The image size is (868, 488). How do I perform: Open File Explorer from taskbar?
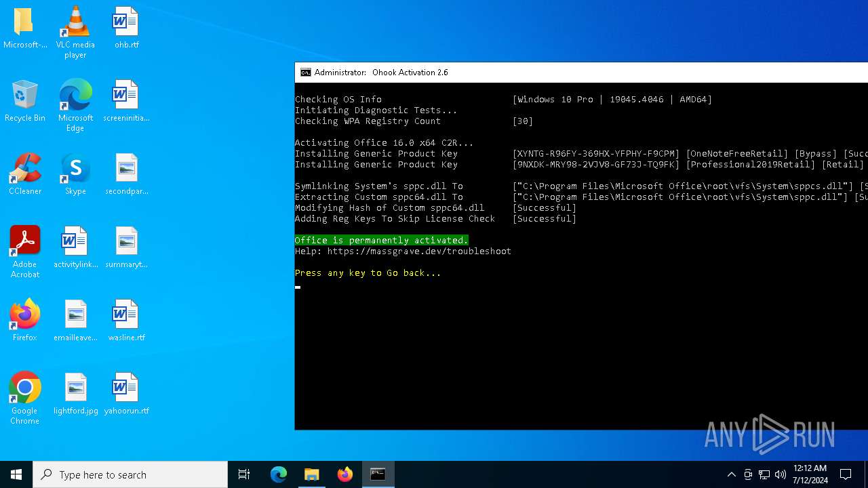pyautogui.click(x=312, y=474)
